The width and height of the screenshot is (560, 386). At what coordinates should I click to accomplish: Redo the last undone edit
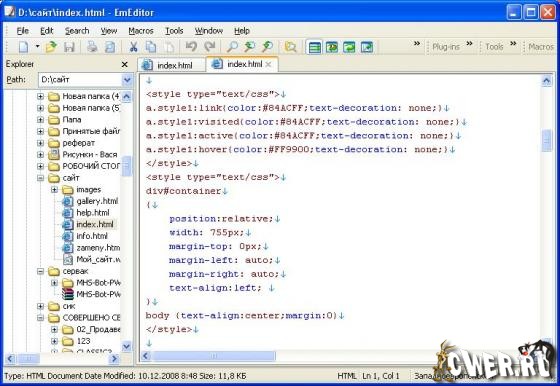tap(209, 47)
